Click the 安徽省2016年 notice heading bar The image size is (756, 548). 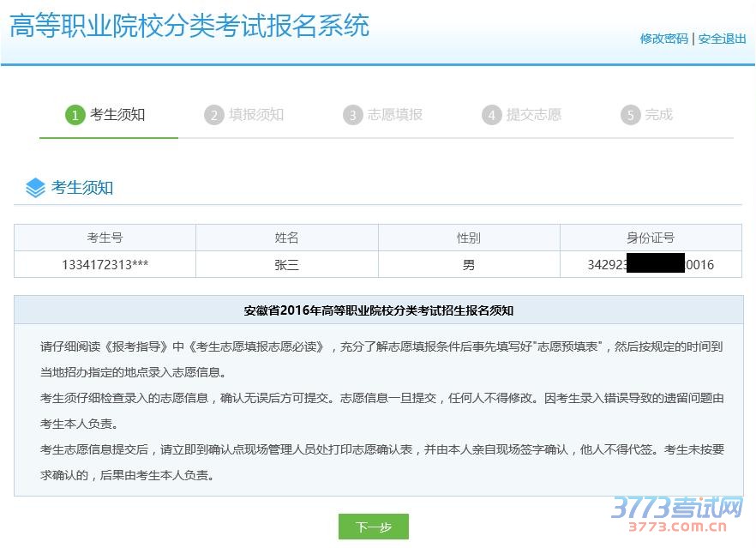point(378,310)
